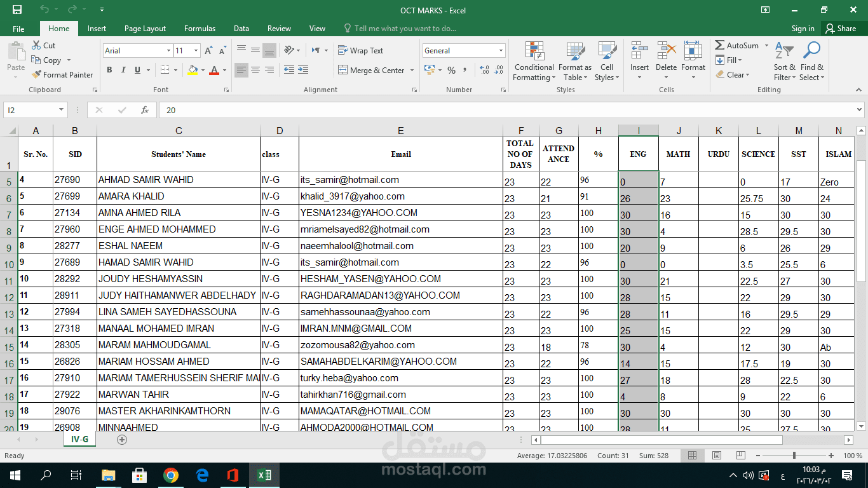Open the font size dropdown
868x488 pixels.
(196, 51)
